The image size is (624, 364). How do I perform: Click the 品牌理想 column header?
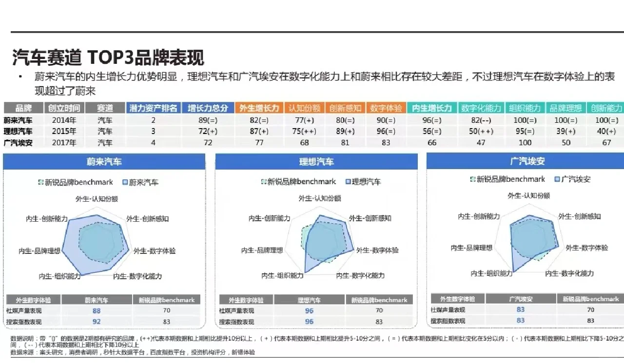(565, 108)
